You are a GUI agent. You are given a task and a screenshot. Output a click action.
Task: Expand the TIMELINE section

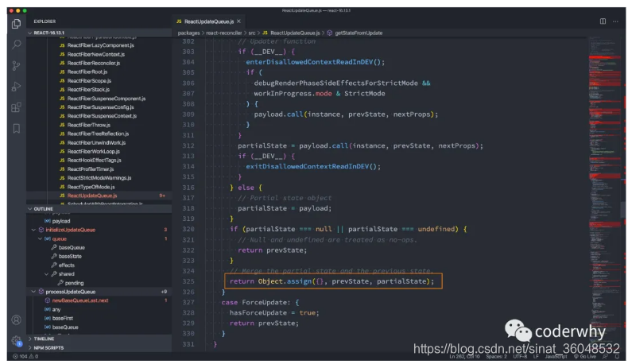point(99,339)
